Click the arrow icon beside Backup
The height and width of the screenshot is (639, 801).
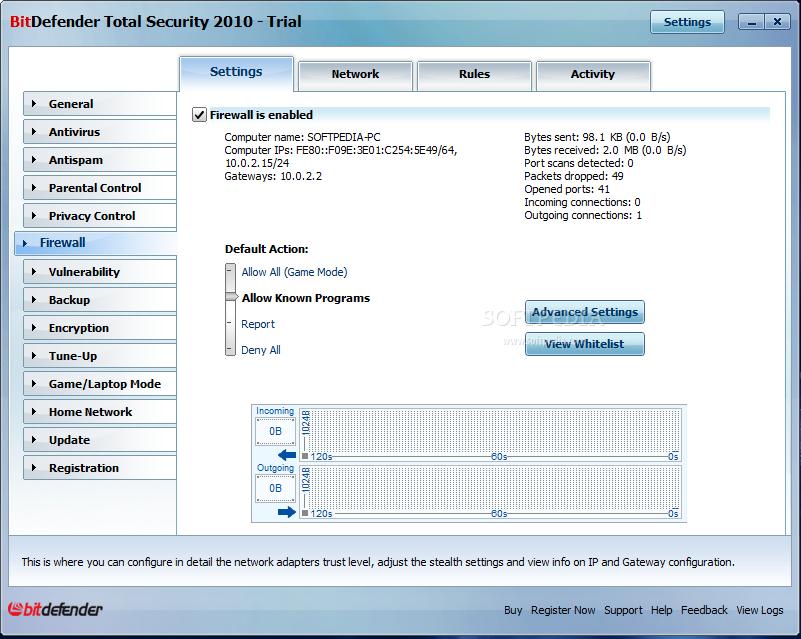[x=33, y=300]
